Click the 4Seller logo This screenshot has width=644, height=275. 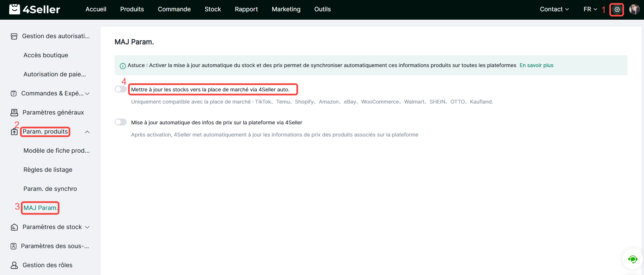(35, 9)
